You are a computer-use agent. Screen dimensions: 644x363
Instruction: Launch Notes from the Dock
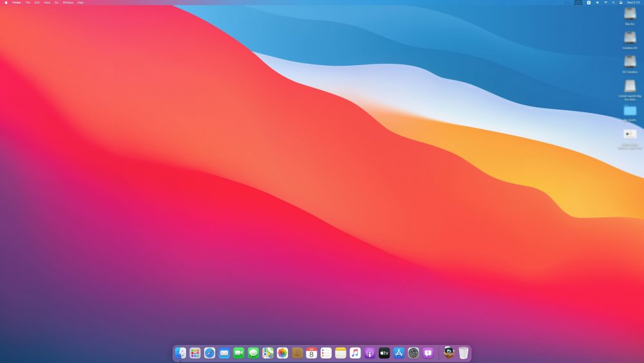click(x=341, y=353)
